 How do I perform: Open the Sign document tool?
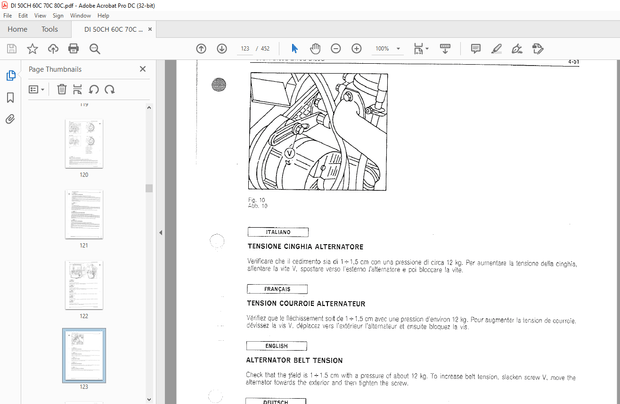[x=517, y=49]
